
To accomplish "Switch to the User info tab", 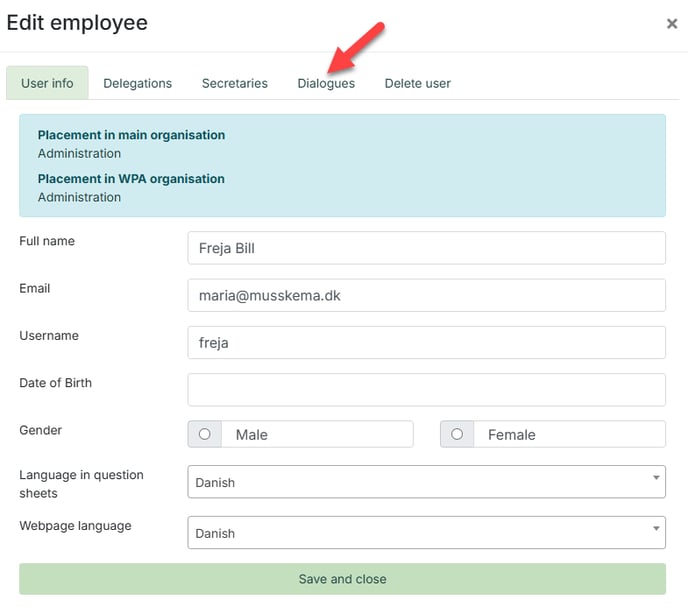I will [x=47, y=83].
